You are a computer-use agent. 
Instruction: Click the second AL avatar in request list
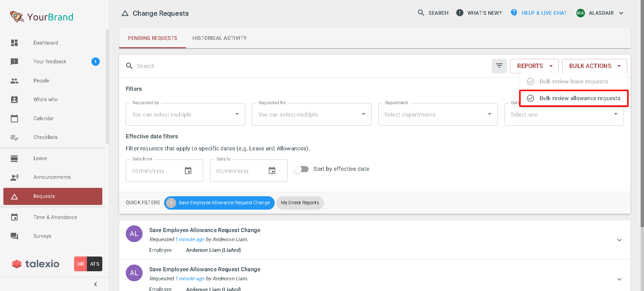tap(134, 273)
